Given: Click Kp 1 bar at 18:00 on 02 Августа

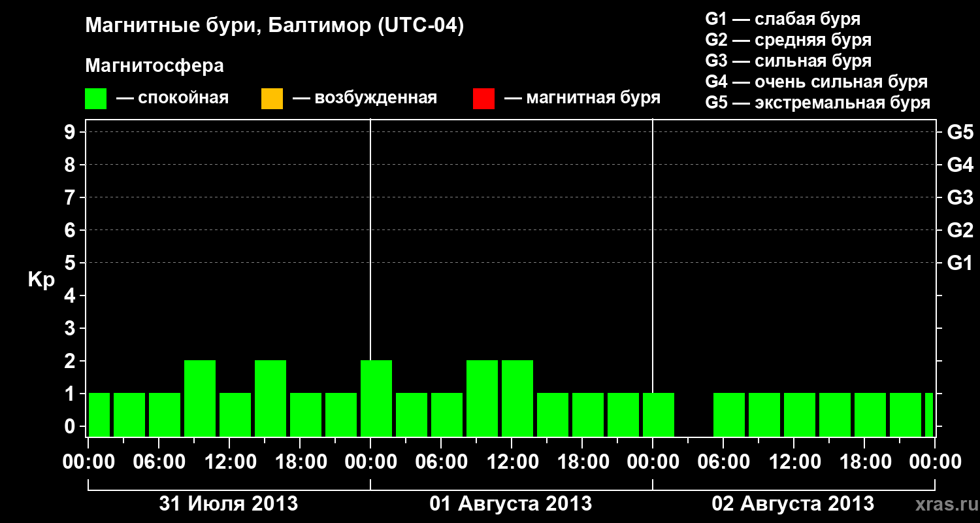Looking at the screenshot, I should 870,414.
